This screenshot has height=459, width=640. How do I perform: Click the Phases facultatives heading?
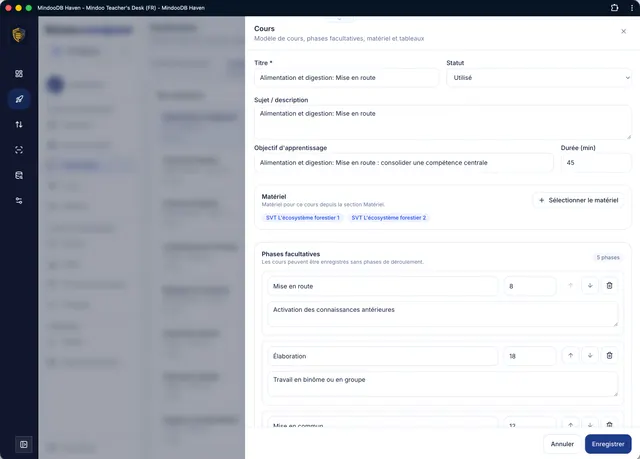click(x=291, y=254)
